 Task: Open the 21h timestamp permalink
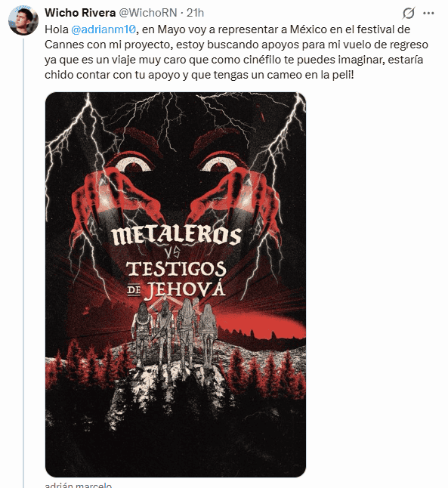click(195, 13)
